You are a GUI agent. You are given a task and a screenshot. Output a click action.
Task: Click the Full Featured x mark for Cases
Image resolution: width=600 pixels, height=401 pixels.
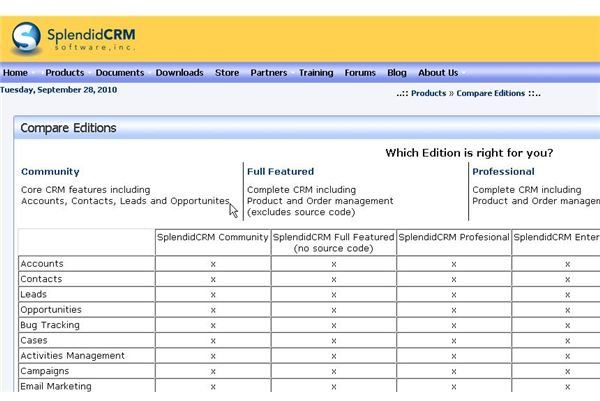point(334,341)
